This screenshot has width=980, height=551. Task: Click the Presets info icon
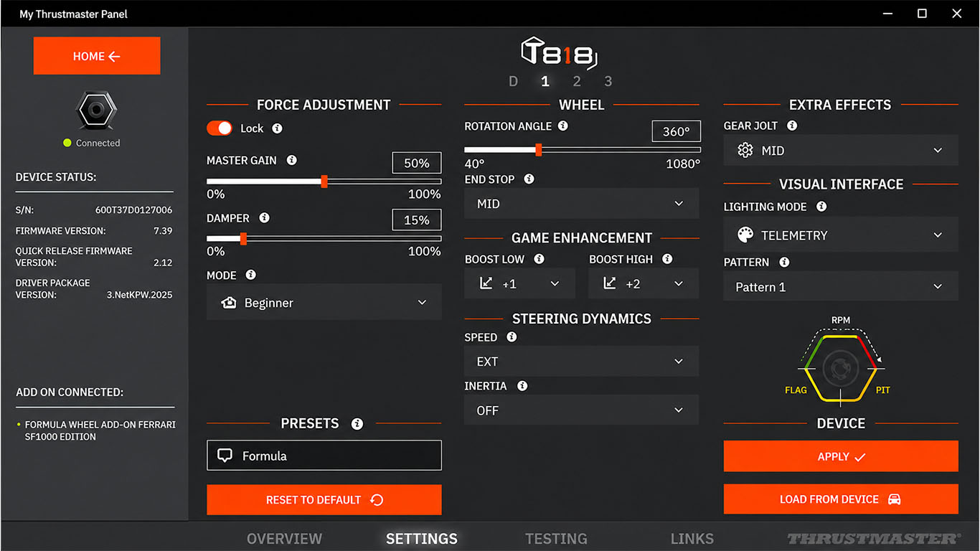[357, 424]
